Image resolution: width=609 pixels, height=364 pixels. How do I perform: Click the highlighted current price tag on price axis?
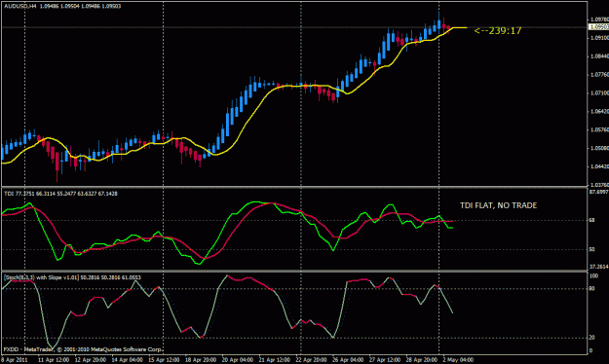[598, 27]
